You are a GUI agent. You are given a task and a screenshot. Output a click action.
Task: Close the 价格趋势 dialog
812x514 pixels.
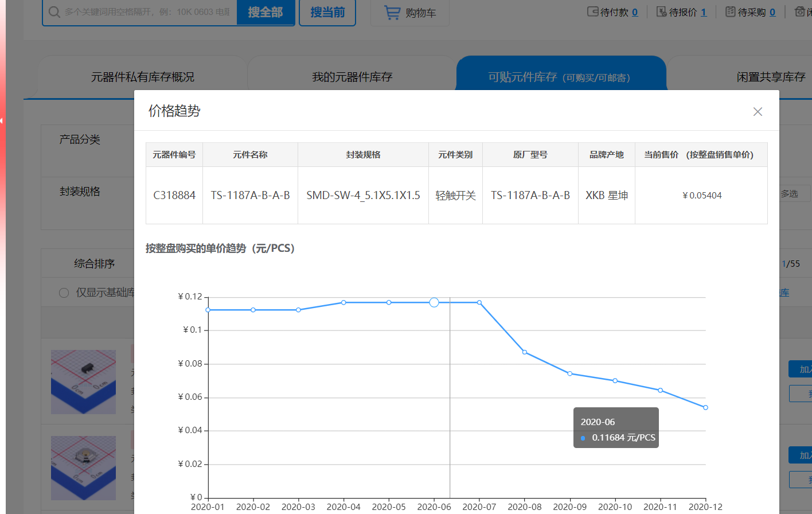[758, 112]
